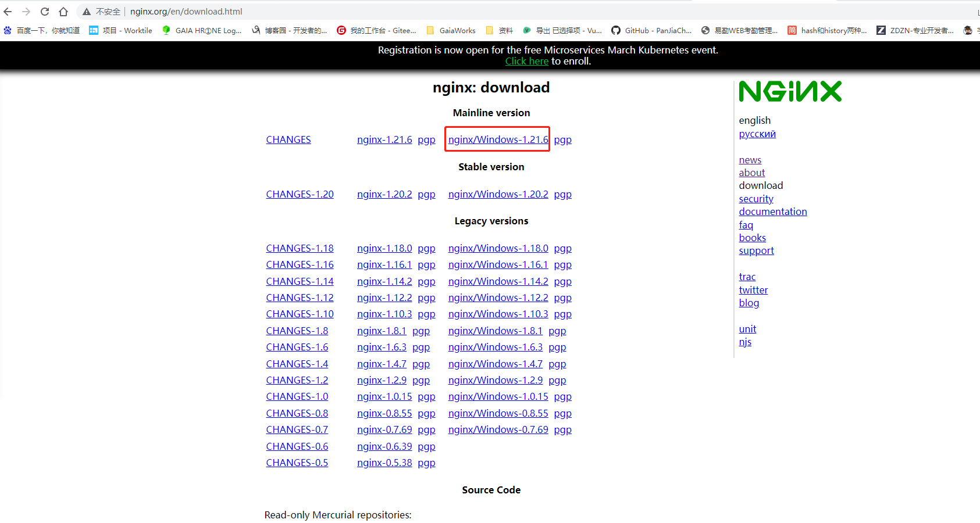Open the GaiaWorks bookmark folder icon

tap(430, 30)
